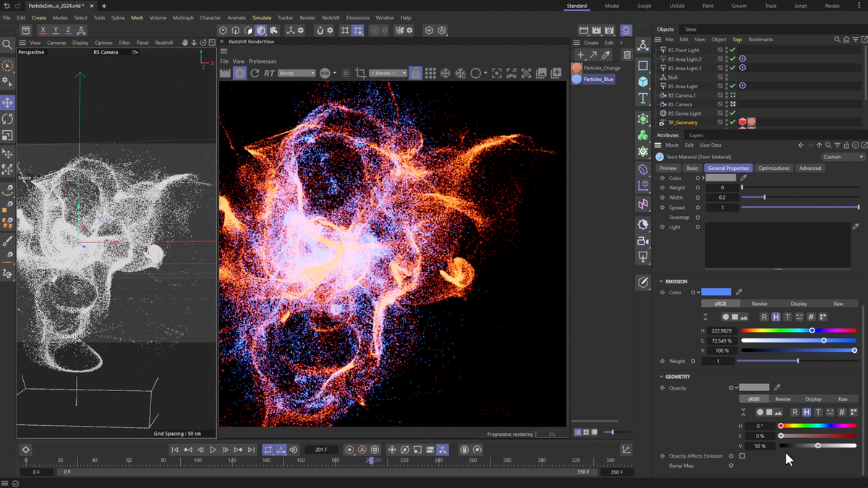Click the 201 F frame input field
Screen dimensions: 868x488
tap(321, 449)
